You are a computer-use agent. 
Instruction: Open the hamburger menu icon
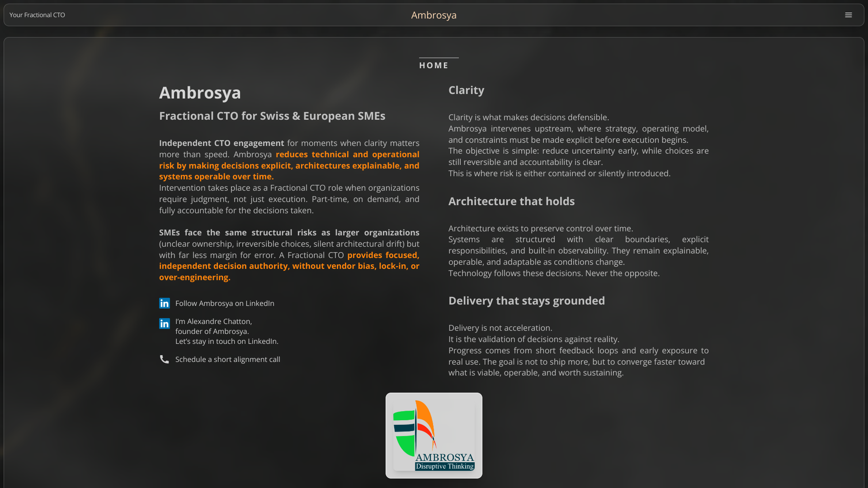849,15
